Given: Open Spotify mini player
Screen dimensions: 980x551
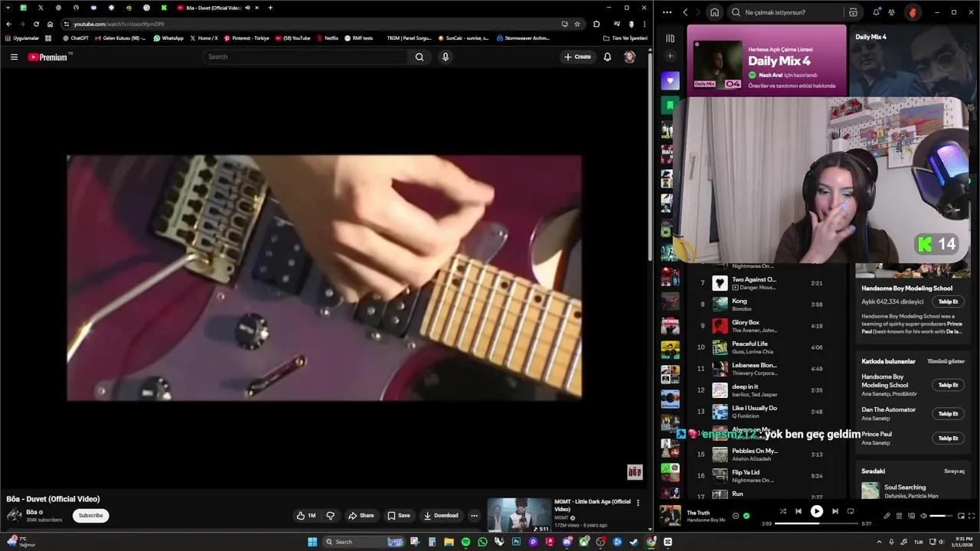Looking at the screenshot, I should [960, 516].
